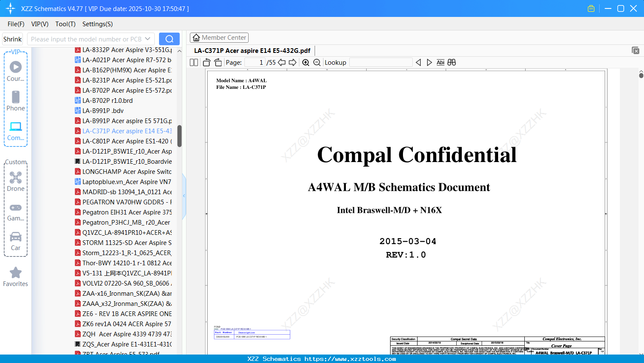The height and width of the screenshot is (363, 644).
Task: Click the binoculars search icon
Action: tap(452, 63)
